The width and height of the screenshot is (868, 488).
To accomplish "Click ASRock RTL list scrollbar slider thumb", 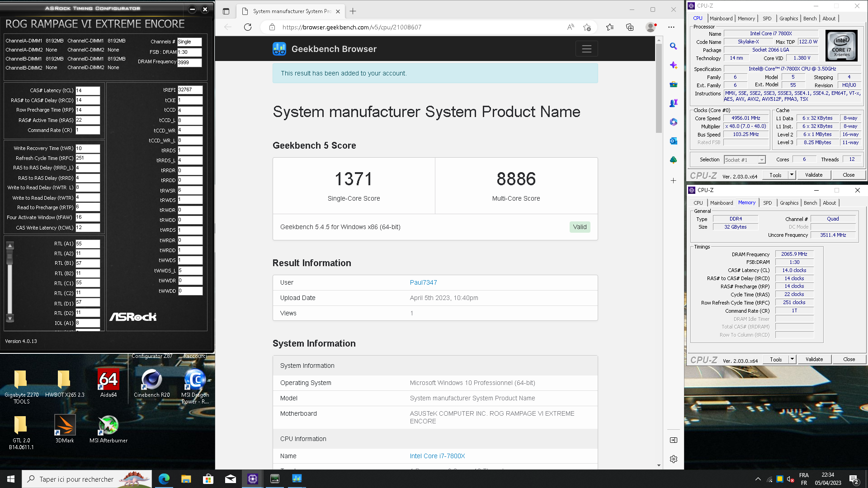I will click(10, 258).
